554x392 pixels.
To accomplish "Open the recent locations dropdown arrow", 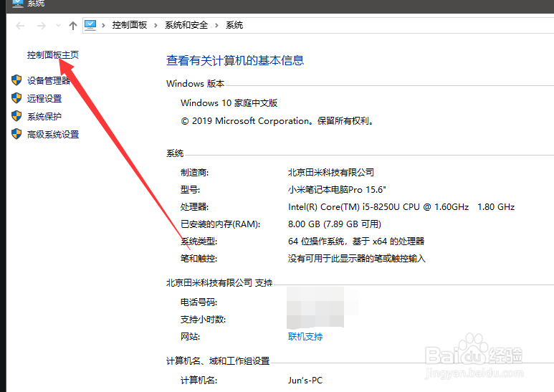I will [58, 25].
